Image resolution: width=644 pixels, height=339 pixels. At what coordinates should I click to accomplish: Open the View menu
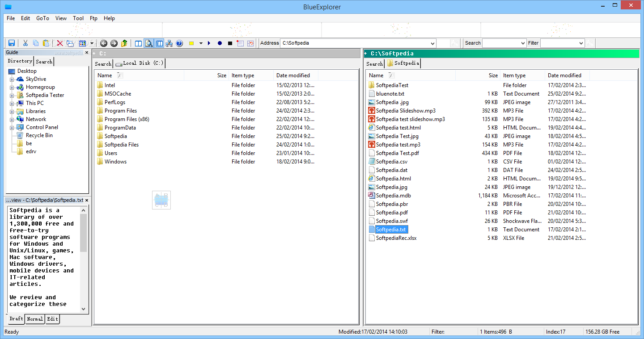[61, 18]
